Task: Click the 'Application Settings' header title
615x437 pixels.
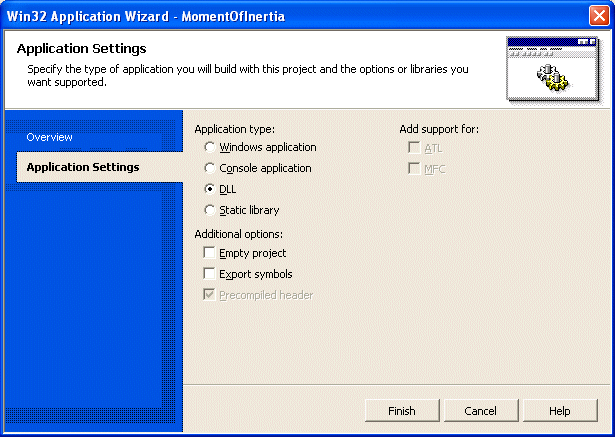Action: 82,49
